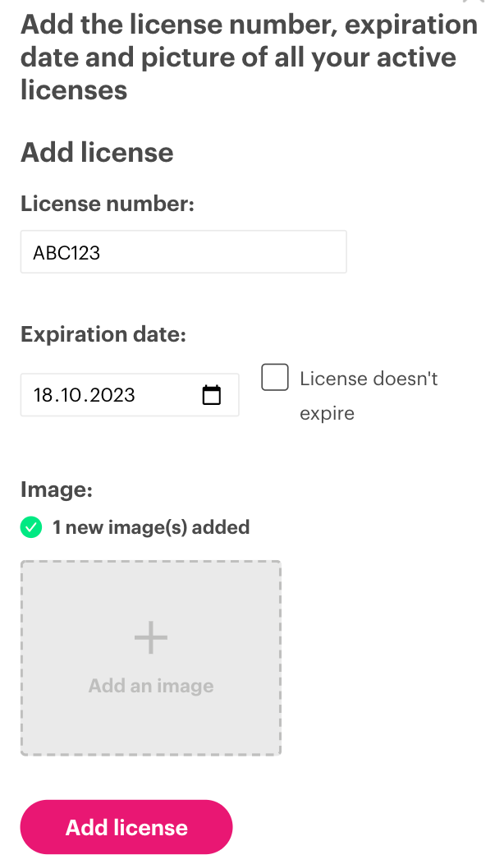Click the "Image:" label
504x864 pixels.
(x=57, y=489)
